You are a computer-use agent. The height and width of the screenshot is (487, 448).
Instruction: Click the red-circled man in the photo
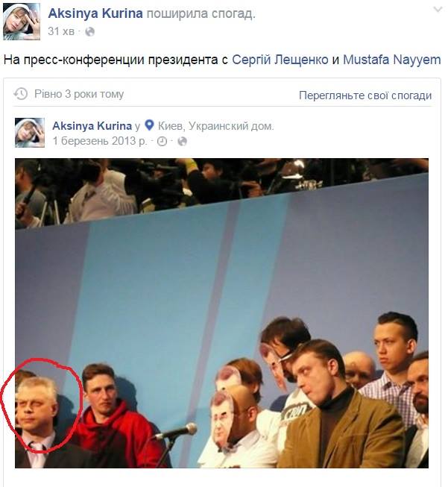(x=36, y=407)
